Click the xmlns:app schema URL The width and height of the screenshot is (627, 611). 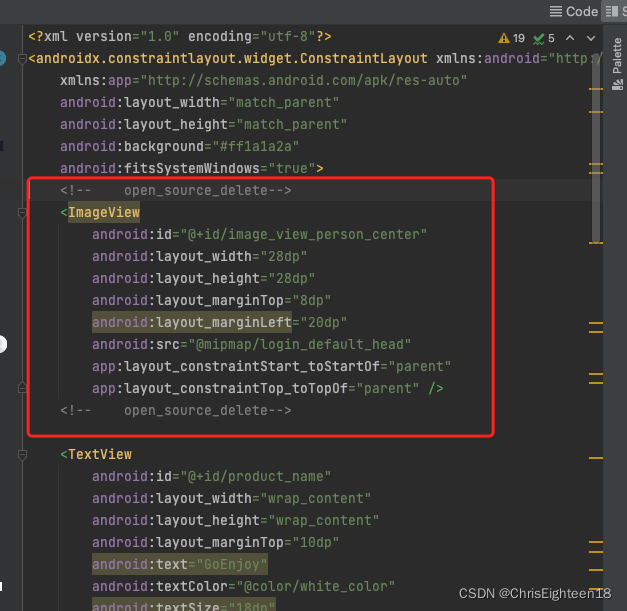[304, 80]
